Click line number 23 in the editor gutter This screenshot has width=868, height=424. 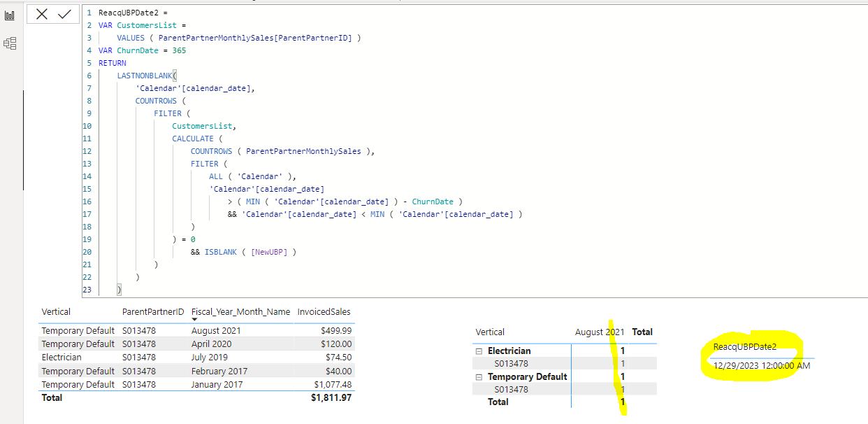[87, 290]
